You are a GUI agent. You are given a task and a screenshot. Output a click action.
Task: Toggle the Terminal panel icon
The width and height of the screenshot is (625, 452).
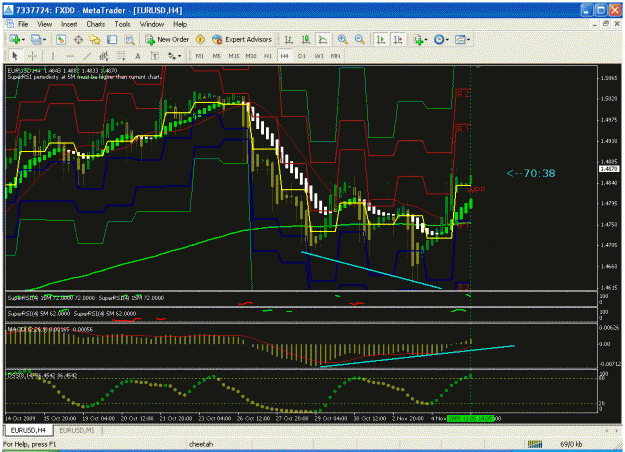tap(112, 39)
